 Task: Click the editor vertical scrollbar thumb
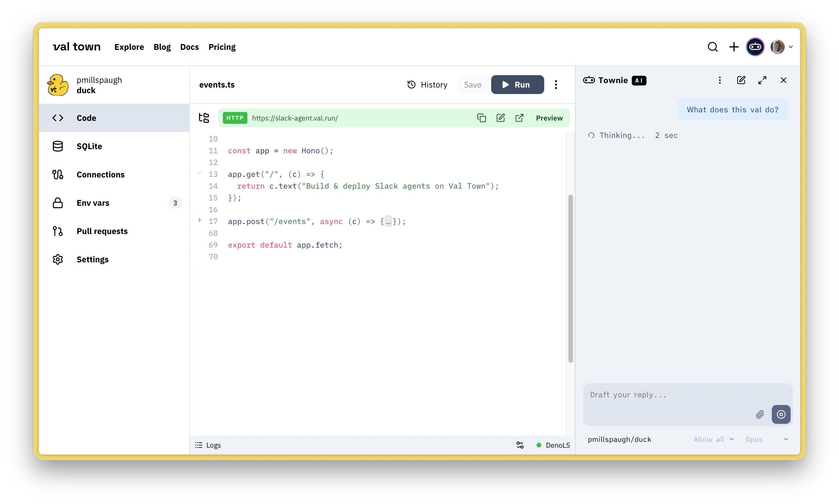[x=570, y=279]
